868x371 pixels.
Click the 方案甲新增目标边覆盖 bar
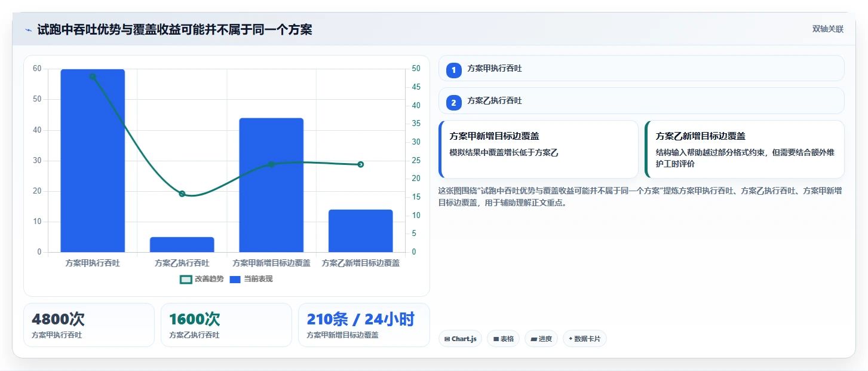point(271,185)
